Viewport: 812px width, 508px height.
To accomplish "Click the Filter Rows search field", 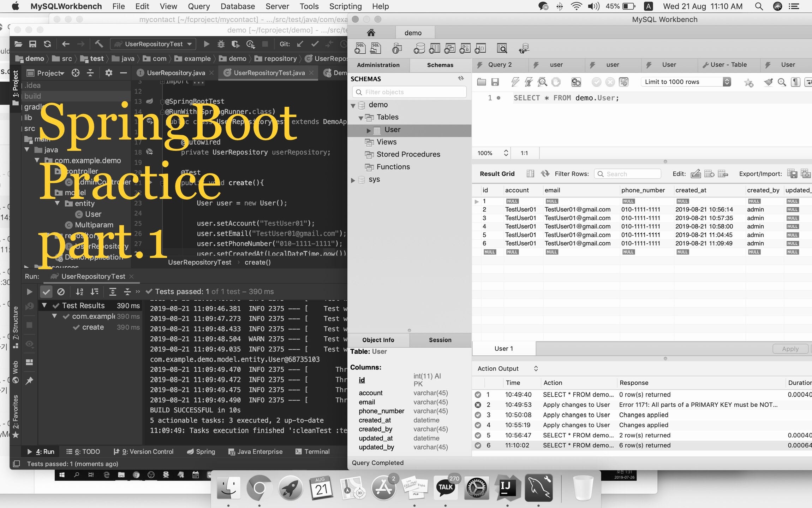I will [627, 174].
